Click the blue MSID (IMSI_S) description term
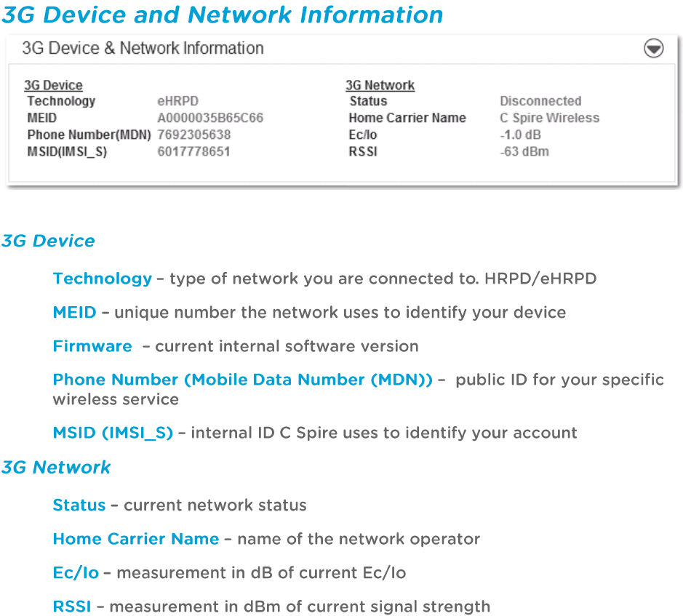Screen dimensions: 683x616 click(113, 433)
